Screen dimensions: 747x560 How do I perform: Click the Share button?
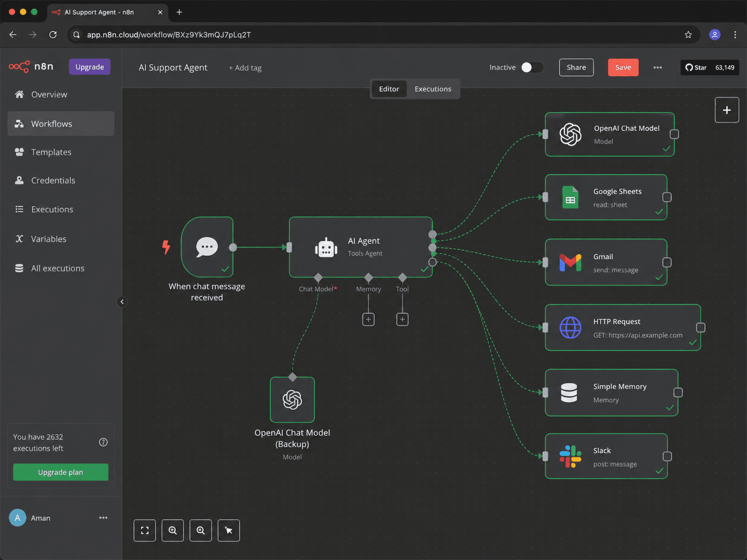(x=576, y=68)
